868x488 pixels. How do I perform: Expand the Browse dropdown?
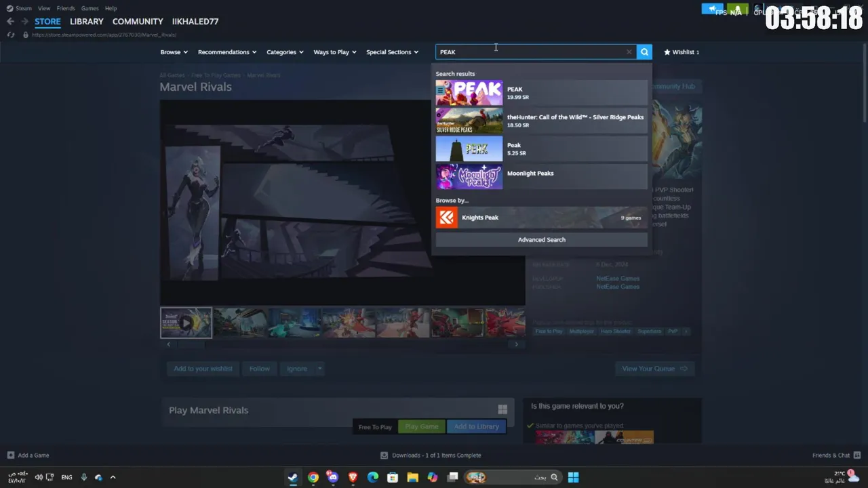174,52
